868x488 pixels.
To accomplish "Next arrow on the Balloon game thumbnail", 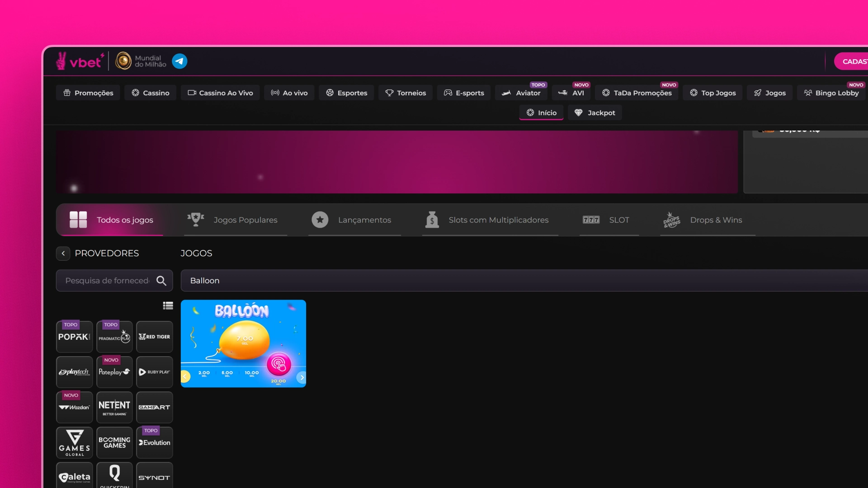I will coord(302,377).
